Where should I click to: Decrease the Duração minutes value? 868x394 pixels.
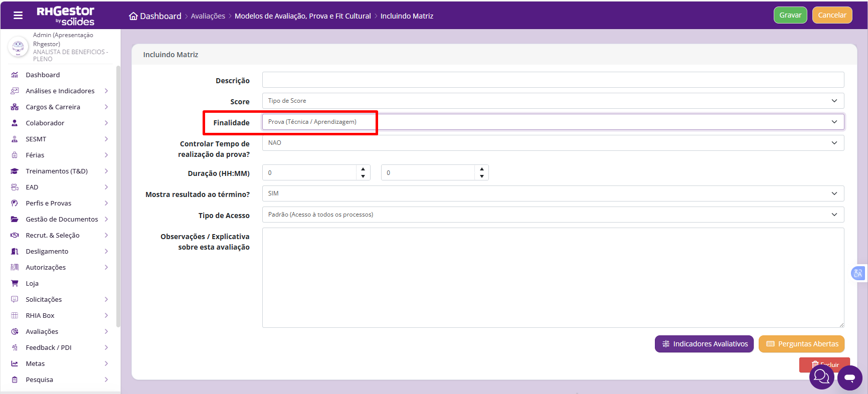click(482, 176)
